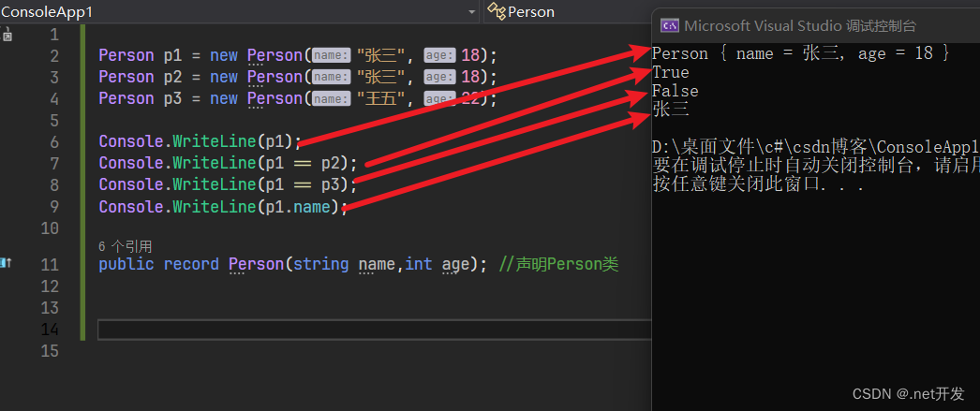
Task: Click the 'D:\桌面文件\c#' path line in console
Action: pos(816,147)
